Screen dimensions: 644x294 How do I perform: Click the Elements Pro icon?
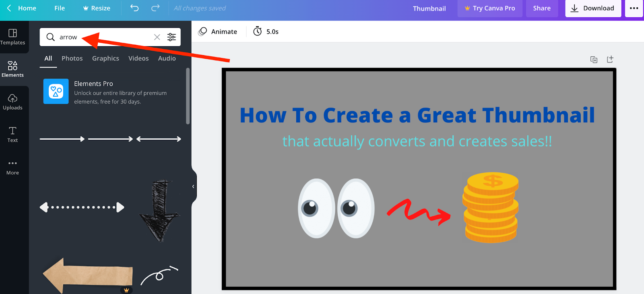pos(56,91)
